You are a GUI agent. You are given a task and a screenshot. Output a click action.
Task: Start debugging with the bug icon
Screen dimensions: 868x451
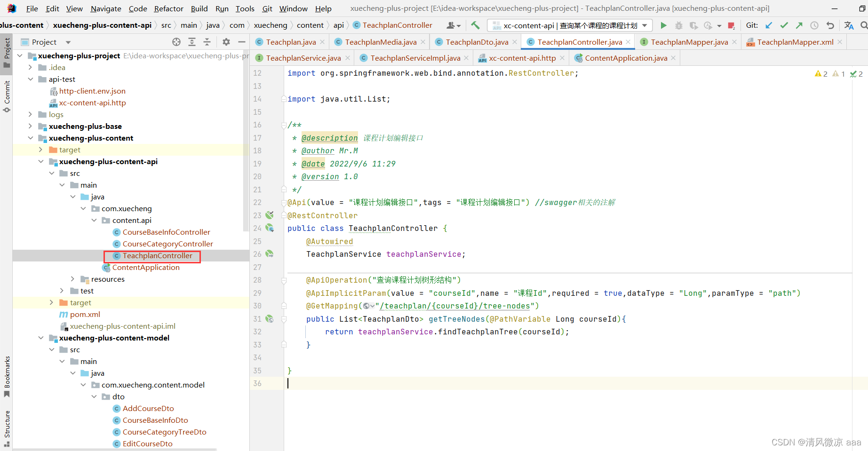(x=678, y=25)
